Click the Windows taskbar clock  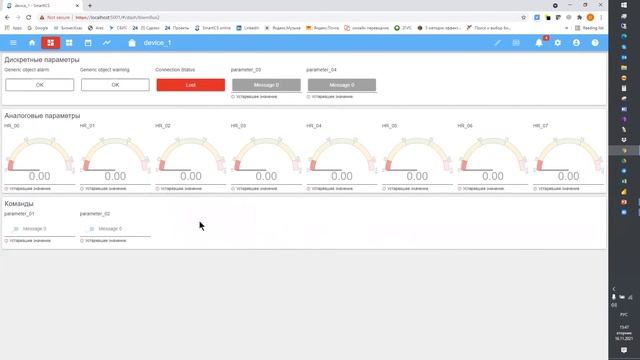624,333
